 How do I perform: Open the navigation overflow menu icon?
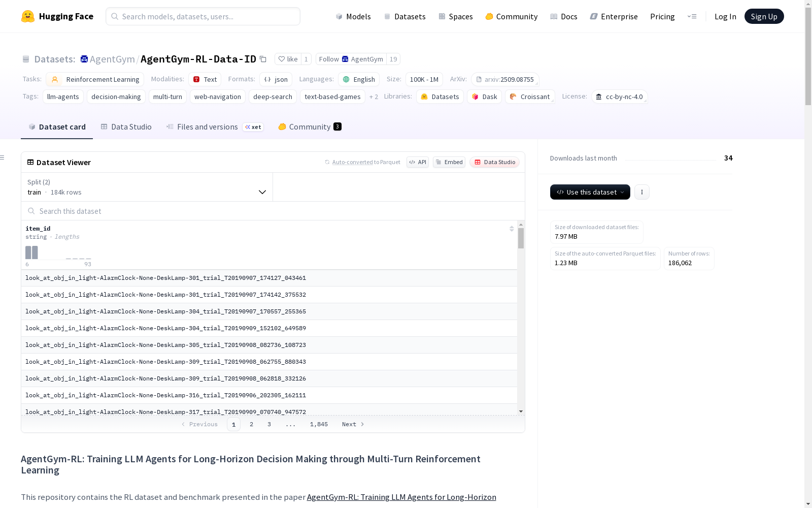692,16
